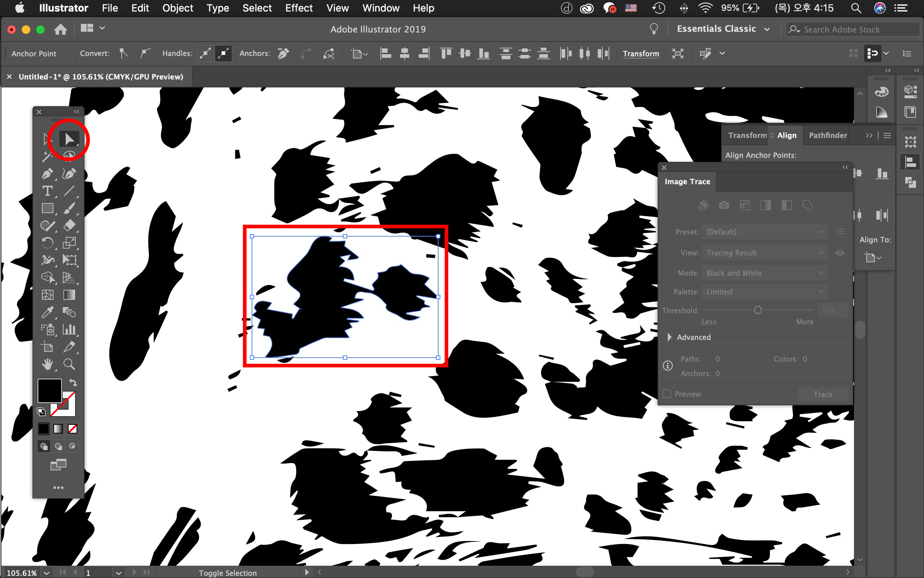Open the Effect menu

click(298, 8)
